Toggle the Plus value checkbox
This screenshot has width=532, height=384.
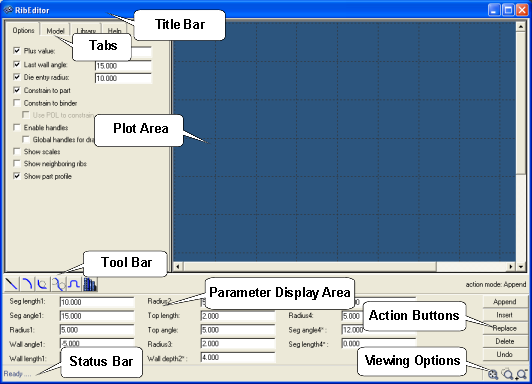pos(17,51)
